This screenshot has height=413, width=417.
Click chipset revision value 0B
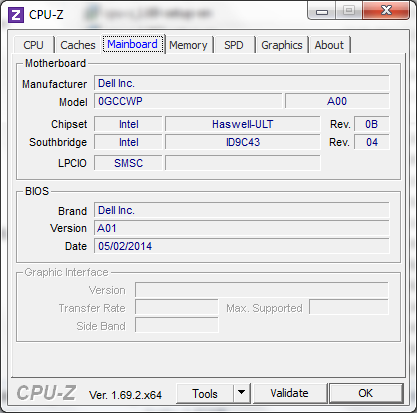click(371, 124)
